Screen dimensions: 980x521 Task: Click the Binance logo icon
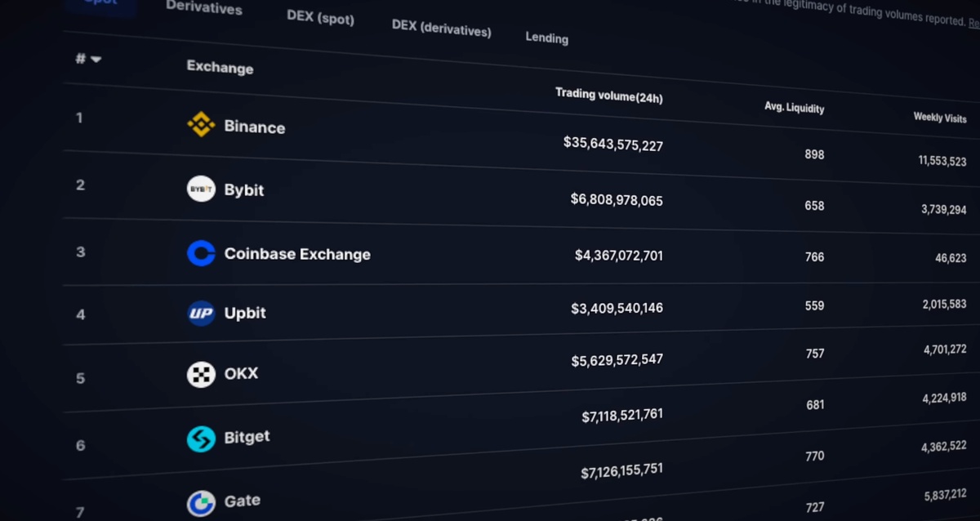click(201, 124)
